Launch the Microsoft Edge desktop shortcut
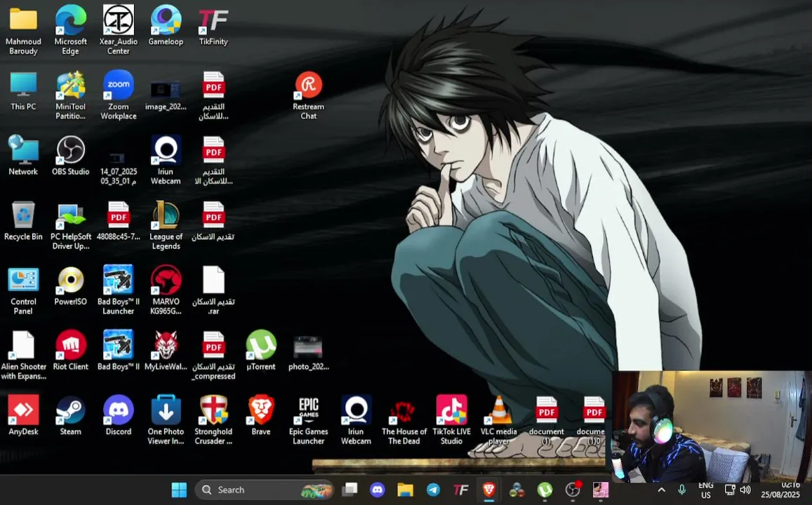This screenshot has height=505, width=812. click(x=70, y=30)
